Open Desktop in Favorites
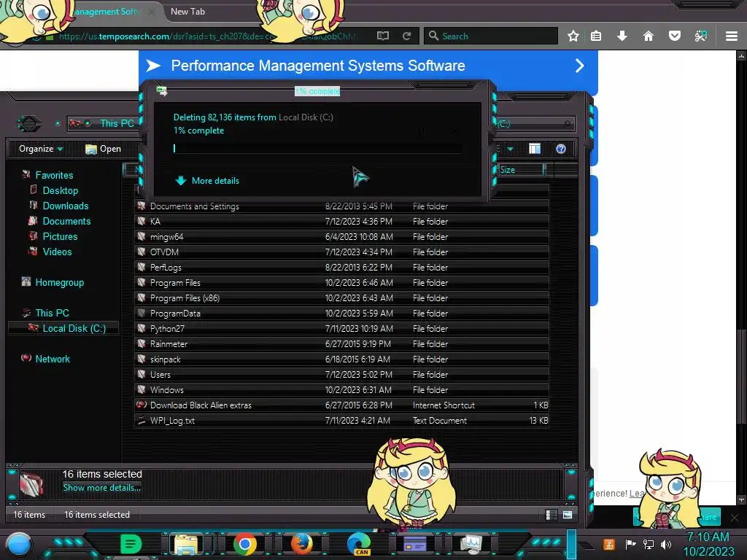Viewport: 747px width, 560px height. pyautogui.click(x=61, y=190)
